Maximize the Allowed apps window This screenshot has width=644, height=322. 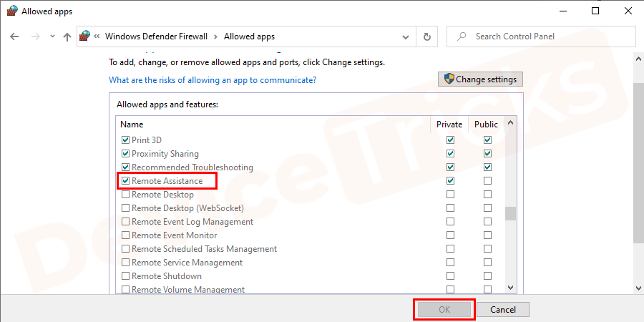point(595,11)
